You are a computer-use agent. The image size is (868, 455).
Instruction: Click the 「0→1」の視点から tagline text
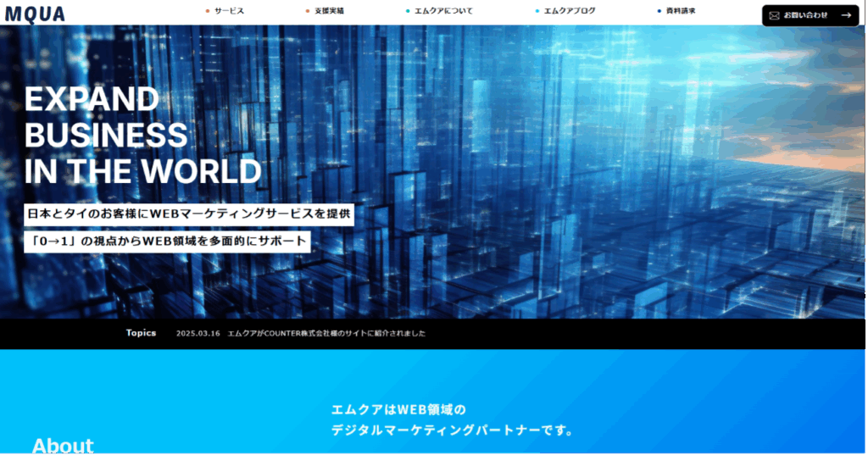pos(167,241)
